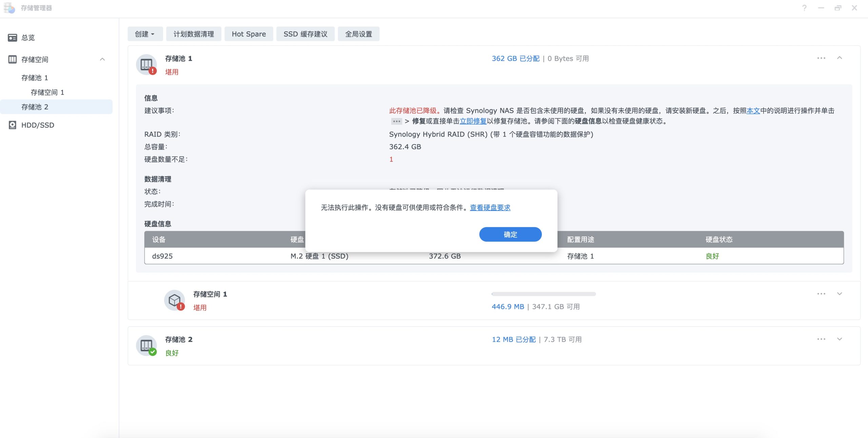868x438 pixels.
Task: Click the 配置用途 column header
Action: pos(581,239)
